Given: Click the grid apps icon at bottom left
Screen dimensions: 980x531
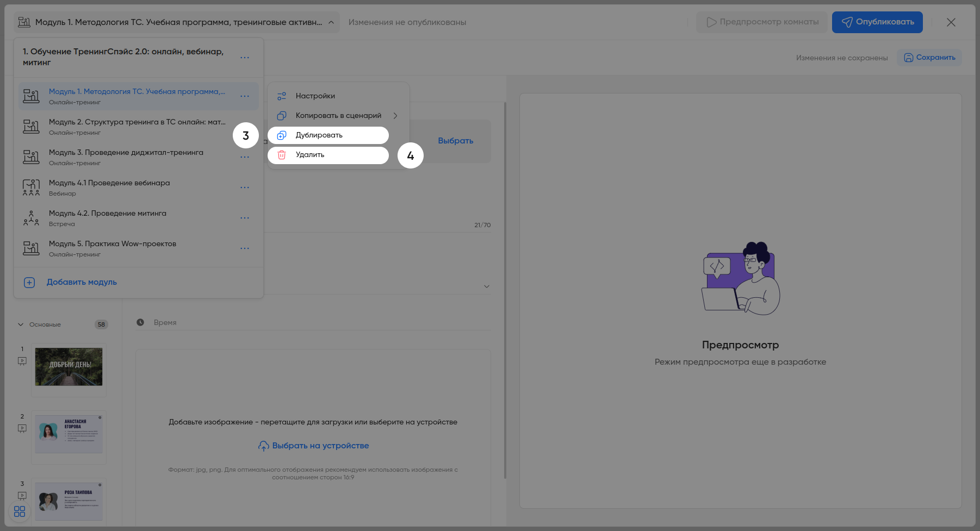Looking at the screenshot, I should (x=20, y=511).
